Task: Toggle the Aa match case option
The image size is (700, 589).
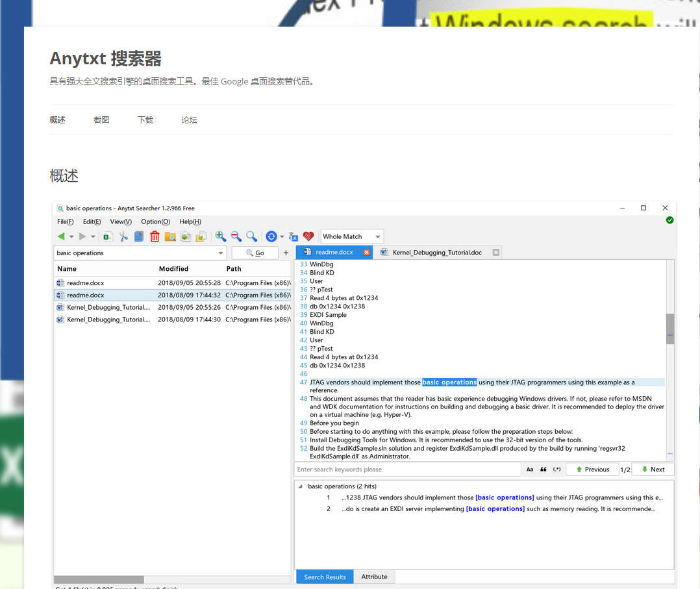Action: 530,470
